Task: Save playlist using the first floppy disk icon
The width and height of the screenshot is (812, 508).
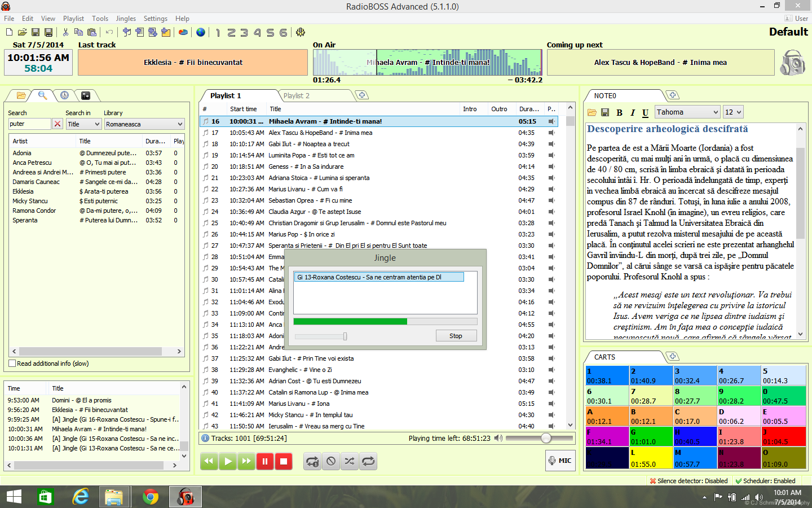Action: (36, 32)
